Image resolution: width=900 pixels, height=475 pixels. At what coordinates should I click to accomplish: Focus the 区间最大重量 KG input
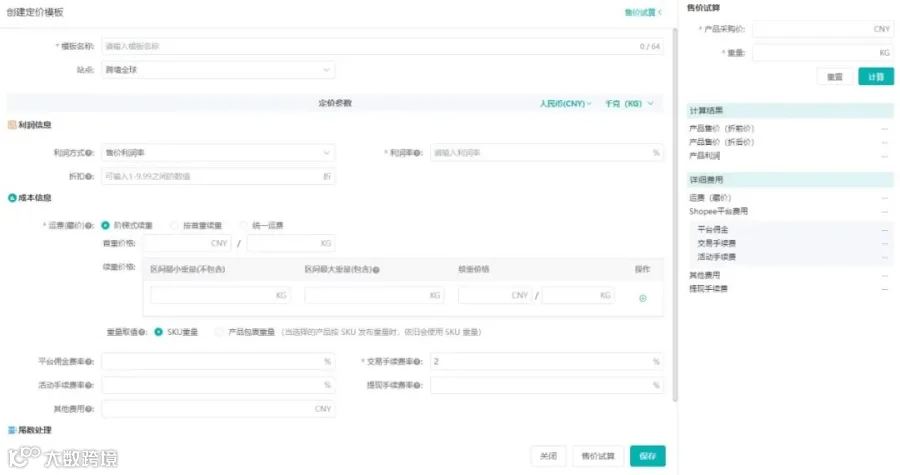pyautogui.click(x=374, y=295)
